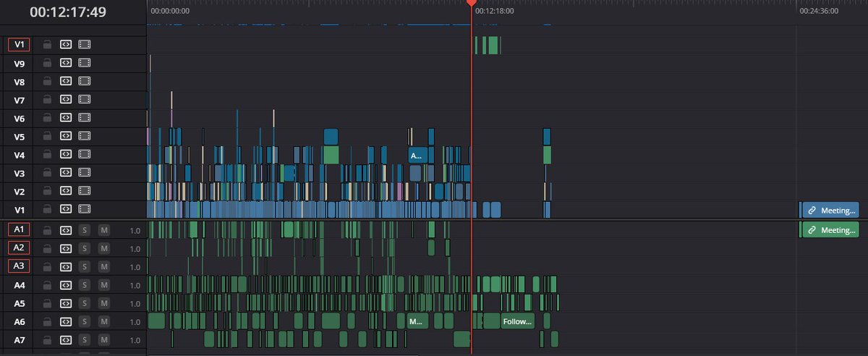
Task: Mute the A2 audio track
Action: pos(104,248)
